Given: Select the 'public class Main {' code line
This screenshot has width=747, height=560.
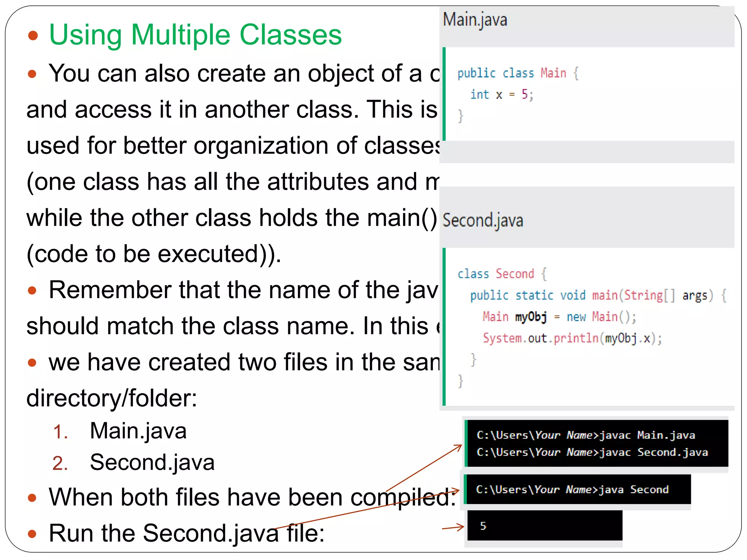Looking at the screenshot, I should [x=518, y=73].
